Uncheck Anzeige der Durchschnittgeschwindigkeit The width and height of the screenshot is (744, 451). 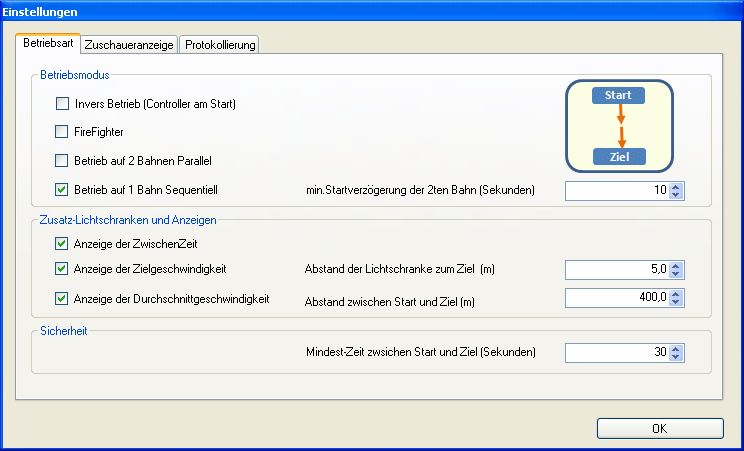coord(63,298)
